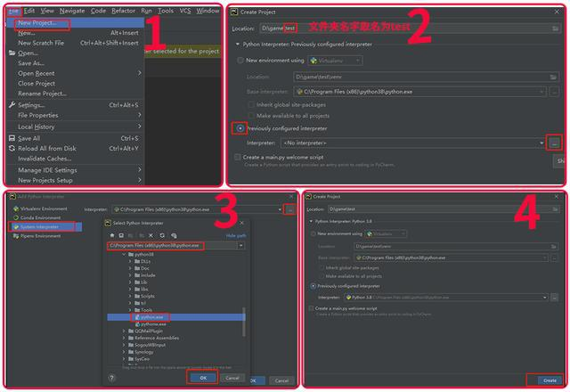Tick Create a main.py welcome script, upper dialog
Image resolution: width=570 pixels, height=392 pixels.
pos(238,157)
